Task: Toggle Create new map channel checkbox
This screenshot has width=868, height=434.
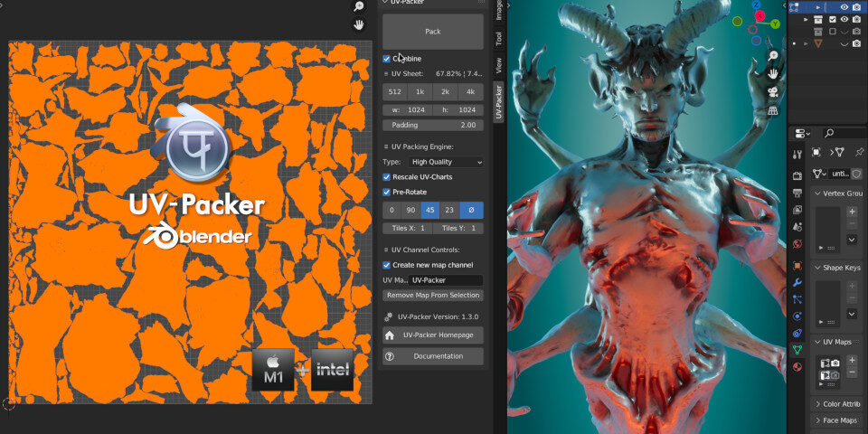Action: pyautogui.click(x=386, y=265)
